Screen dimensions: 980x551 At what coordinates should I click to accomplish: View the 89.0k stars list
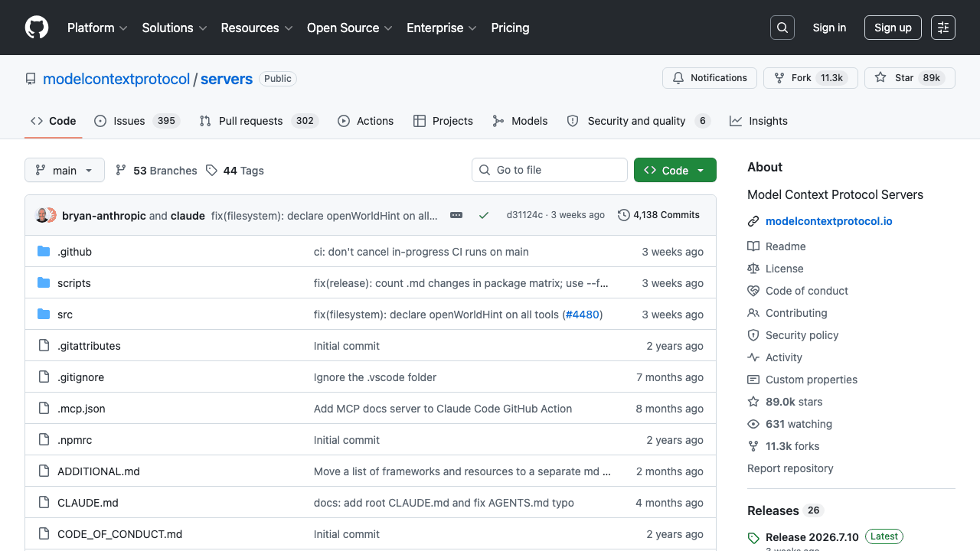(x=785, y=402)
